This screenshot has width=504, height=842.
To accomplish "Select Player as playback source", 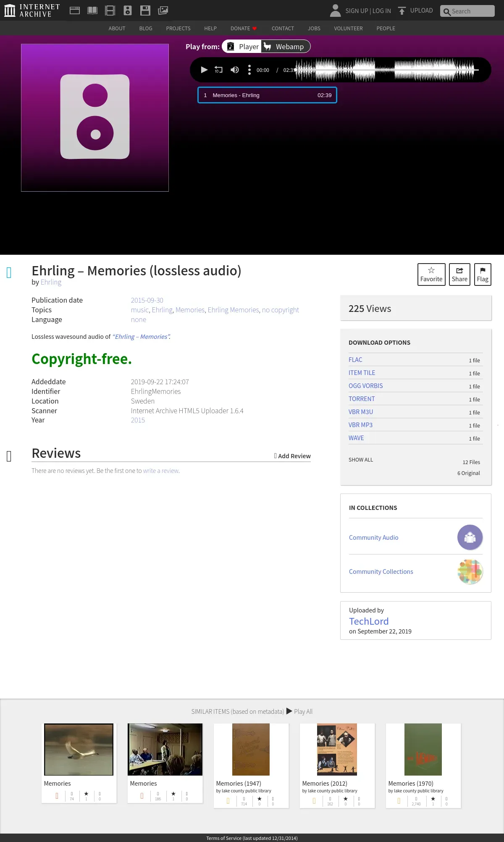I will 242,46.
